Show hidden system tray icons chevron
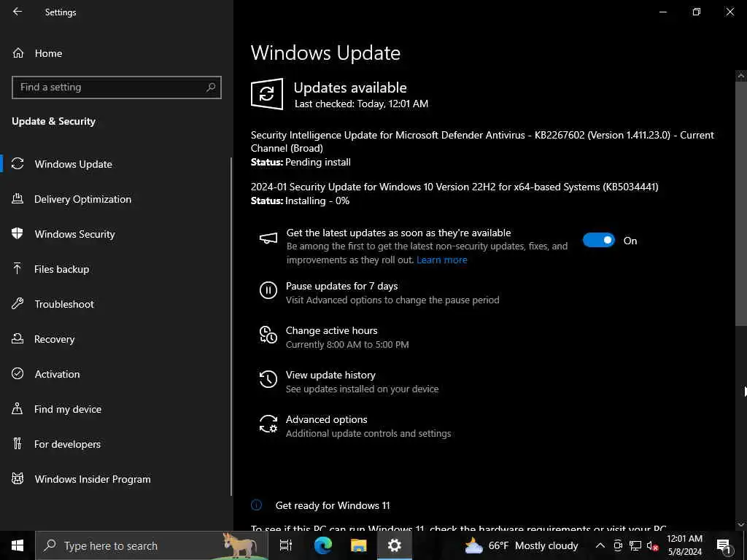 click(x=600, y=545)
